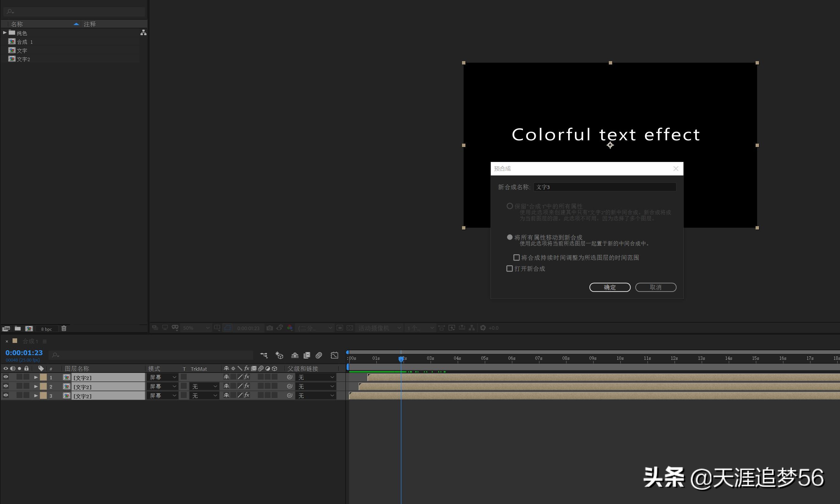Hide layer 1 with its eye icon
The height and width of the screenshot is (504, 840).
pyautogui.click(x=6, y=377)
